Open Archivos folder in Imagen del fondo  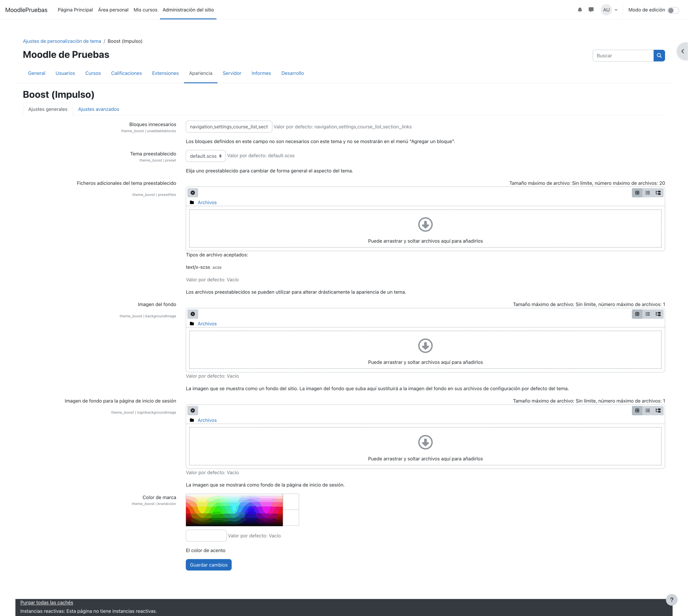(207, 323)
